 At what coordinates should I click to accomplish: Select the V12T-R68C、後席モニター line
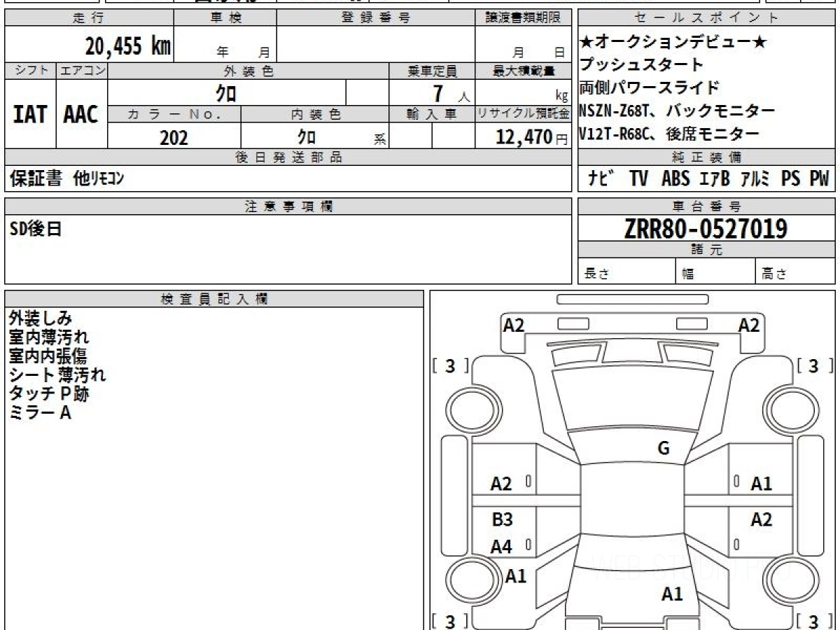click(669, 134)
